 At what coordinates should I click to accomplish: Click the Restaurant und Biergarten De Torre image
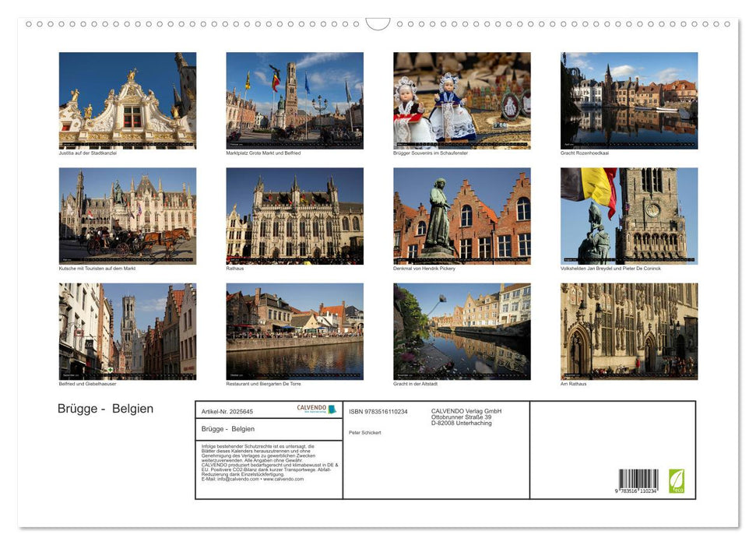coord(294,330)
